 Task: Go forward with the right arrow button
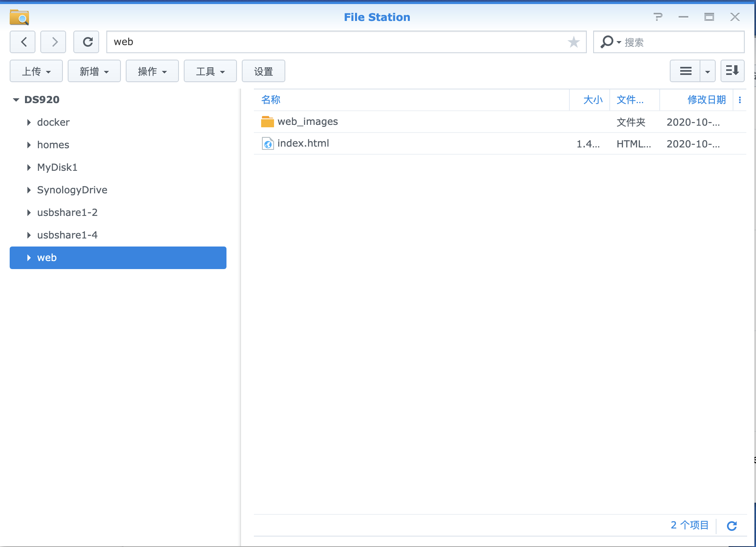point(53,42)
